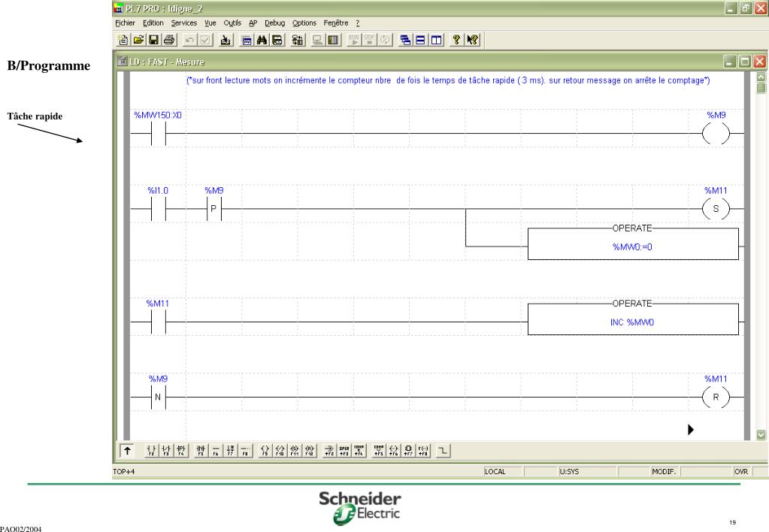Image resolution: width=769 pixels, height=532 pixels.
Task: Select the %M9 output coil
Action: 716,133
